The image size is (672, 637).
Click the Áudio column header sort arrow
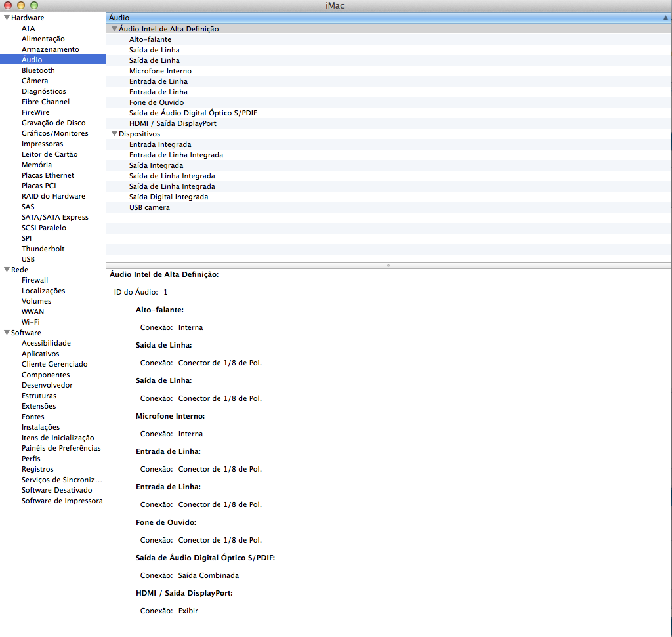pyautogui.click(x=665, y=18)
